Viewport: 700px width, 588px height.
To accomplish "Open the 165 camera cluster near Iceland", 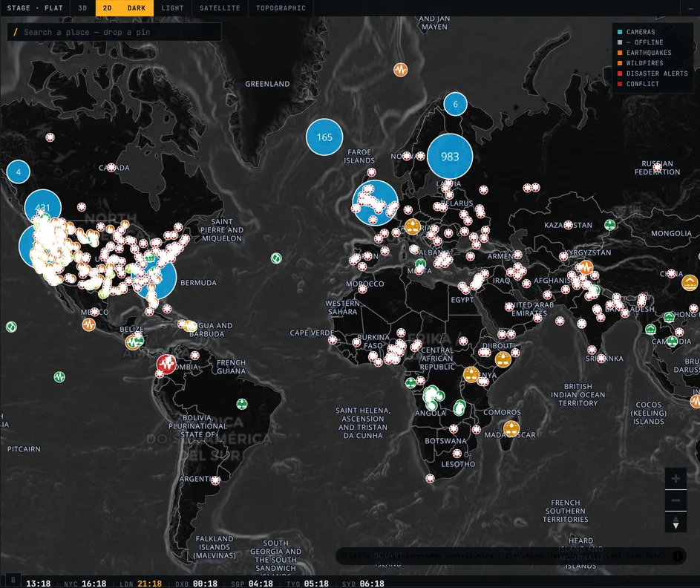I will pyautogui.click(x=324, y=137).
